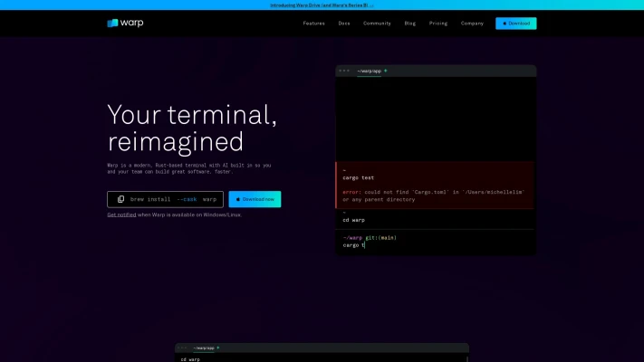
Task: Click the 'Your terminal, reimagined' headline
Action: [192, 128]
